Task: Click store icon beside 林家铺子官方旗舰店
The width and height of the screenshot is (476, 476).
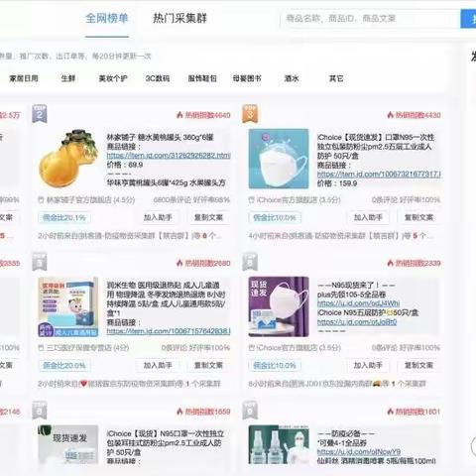Action: pos(41,199)
